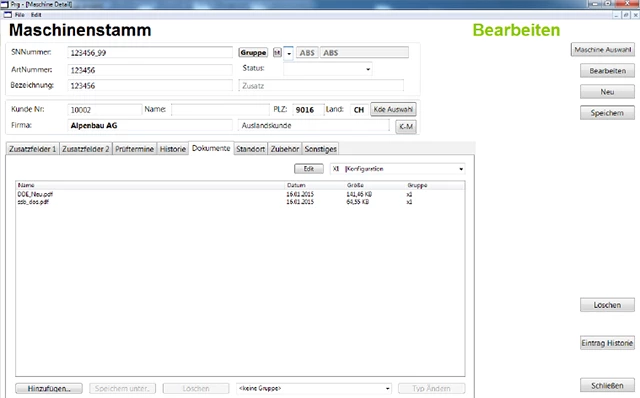The image size is (640, 398).
Task: Click the Hinzufügen... button
Action: click(49, 389)
